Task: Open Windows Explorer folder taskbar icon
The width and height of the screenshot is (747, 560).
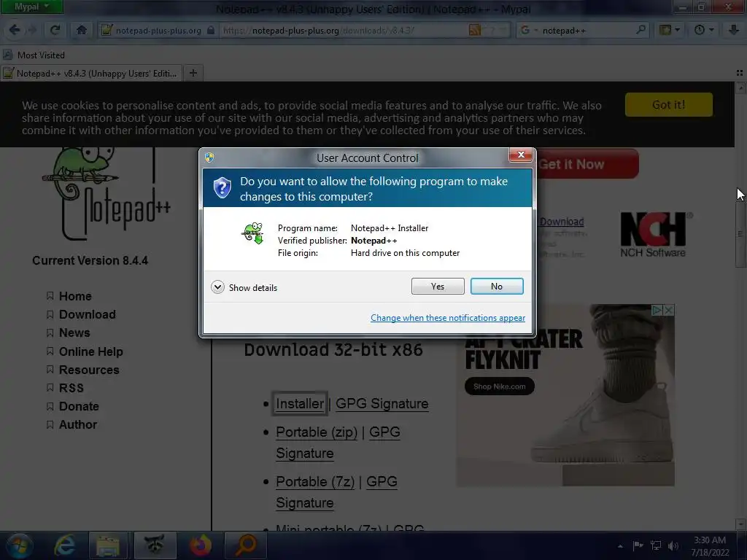Action: point(108,545)
